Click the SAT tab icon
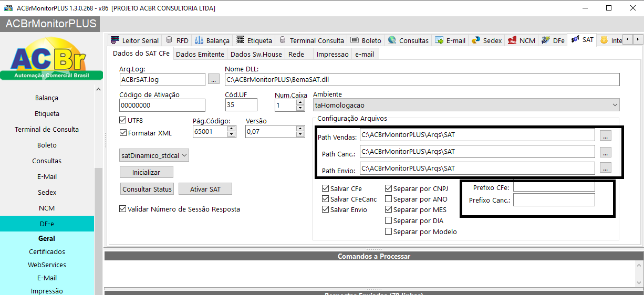The width and height of the screenshot is (644, 295). click(575, 39)
